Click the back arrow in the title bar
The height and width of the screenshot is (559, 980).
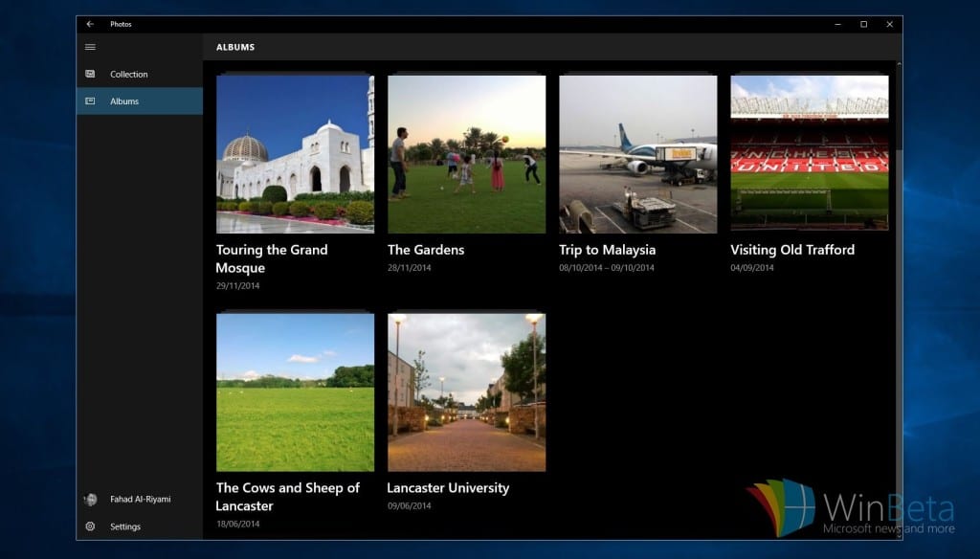pos(90,24)
